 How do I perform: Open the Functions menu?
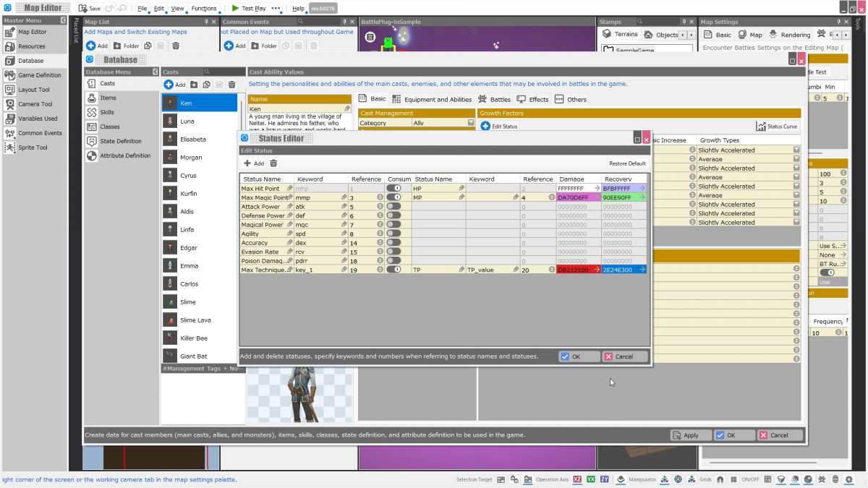205,8
